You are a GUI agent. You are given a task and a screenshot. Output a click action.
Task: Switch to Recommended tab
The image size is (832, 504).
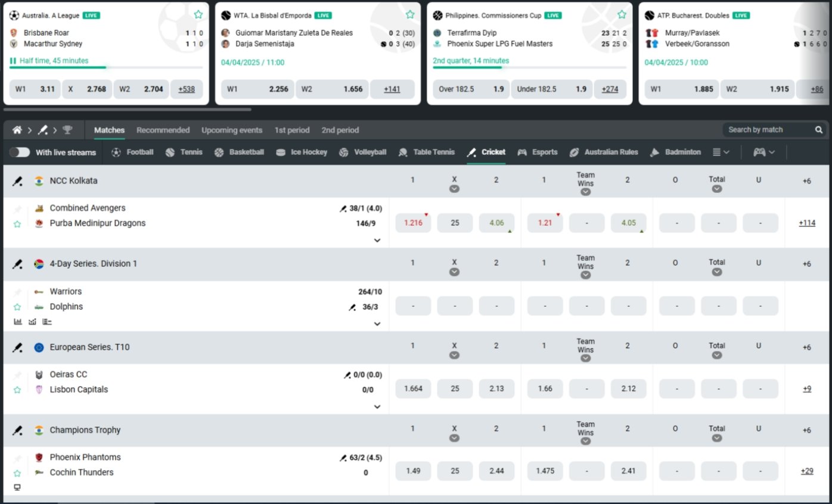[x=163, y=130]
